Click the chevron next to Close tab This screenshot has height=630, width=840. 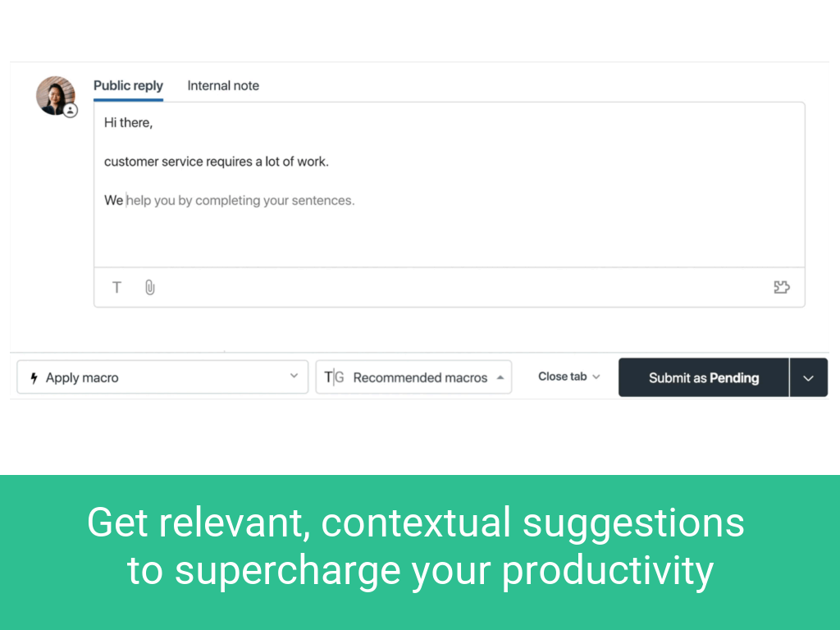(596, 377)
